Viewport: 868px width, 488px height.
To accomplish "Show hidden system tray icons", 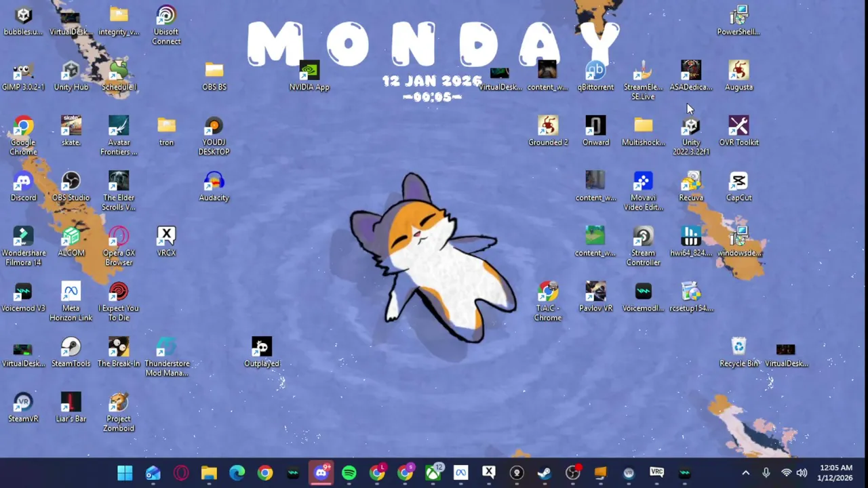I will point(746,473).
